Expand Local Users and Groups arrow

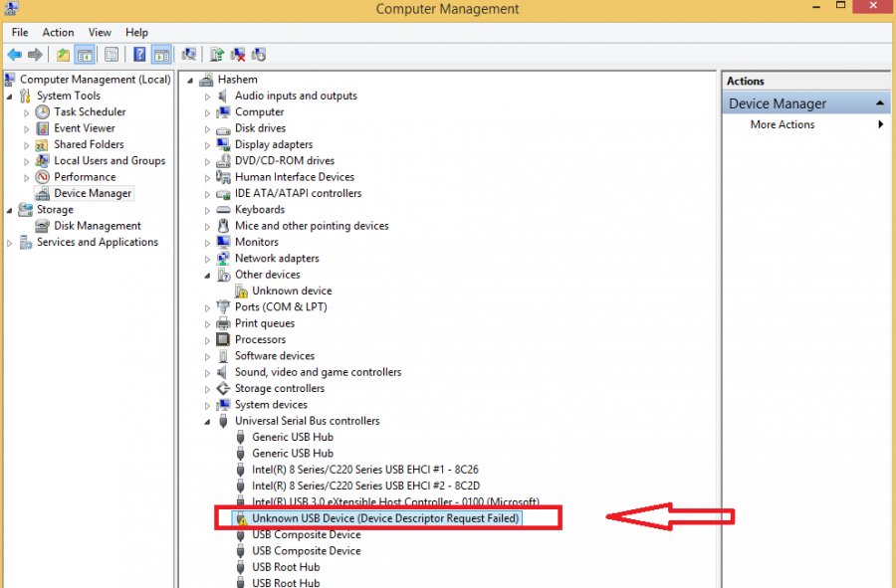pyautogui.click(x=26, y=161)
